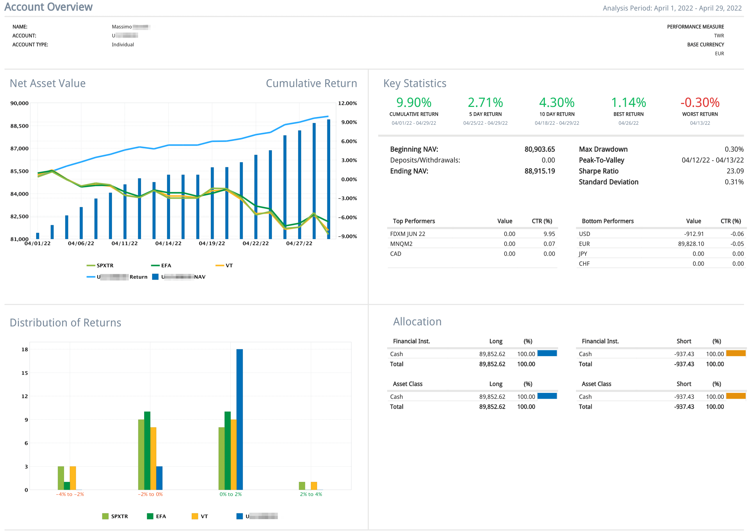This screenshot has width=756, height=532.
Task: Click SPXTR legend square in Distribution chart
Action: pos(105,516)
